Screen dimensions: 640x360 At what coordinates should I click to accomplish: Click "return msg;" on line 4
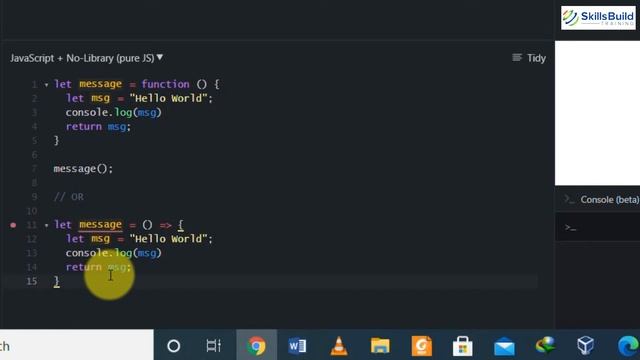click(x=98, y=127)
